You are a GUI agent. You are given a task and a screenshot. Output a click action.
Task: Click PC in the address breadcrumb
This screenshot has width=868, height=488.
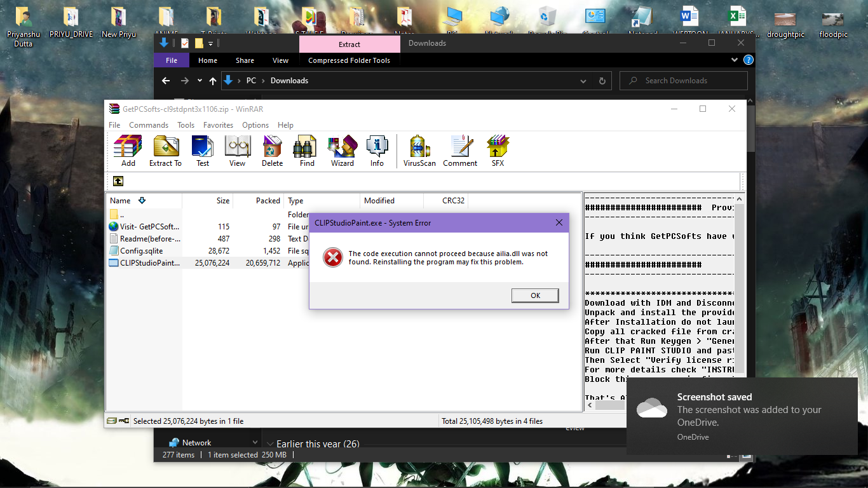[251, 81]
